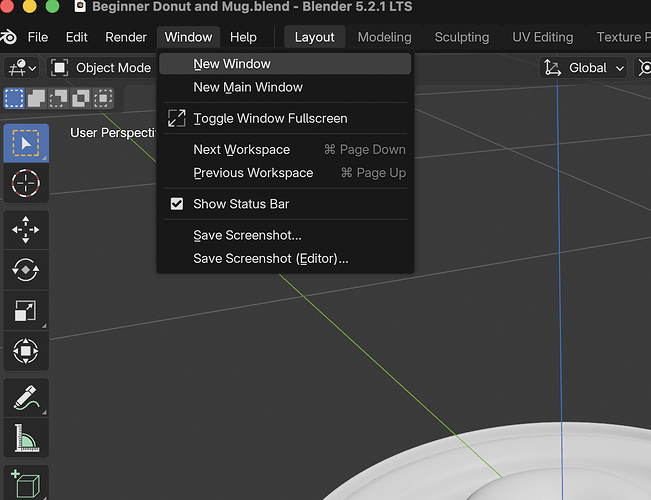Switch to the UV Editing workspace tab
Viewport: 651px width, 500px height.
coord(543,37)
